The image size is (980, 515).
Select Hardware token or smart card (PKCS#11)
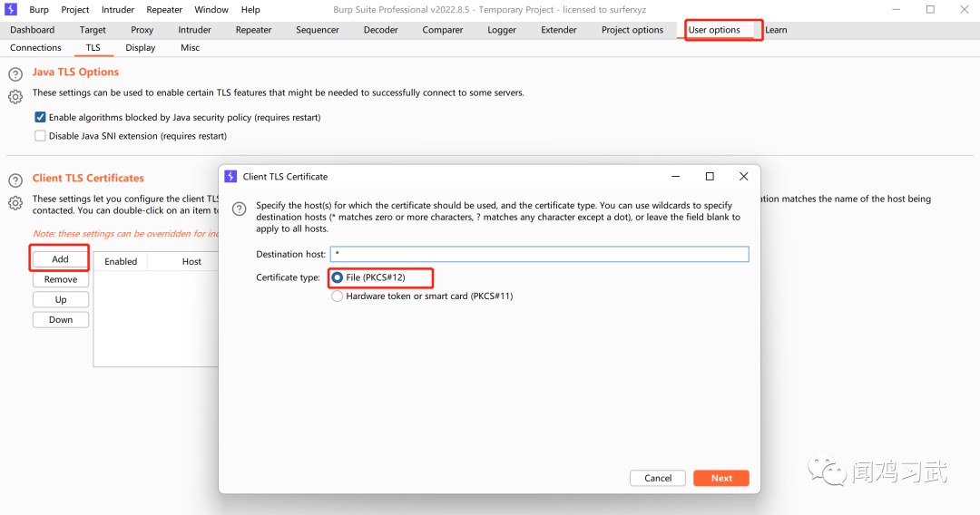[x=338, y=296]
